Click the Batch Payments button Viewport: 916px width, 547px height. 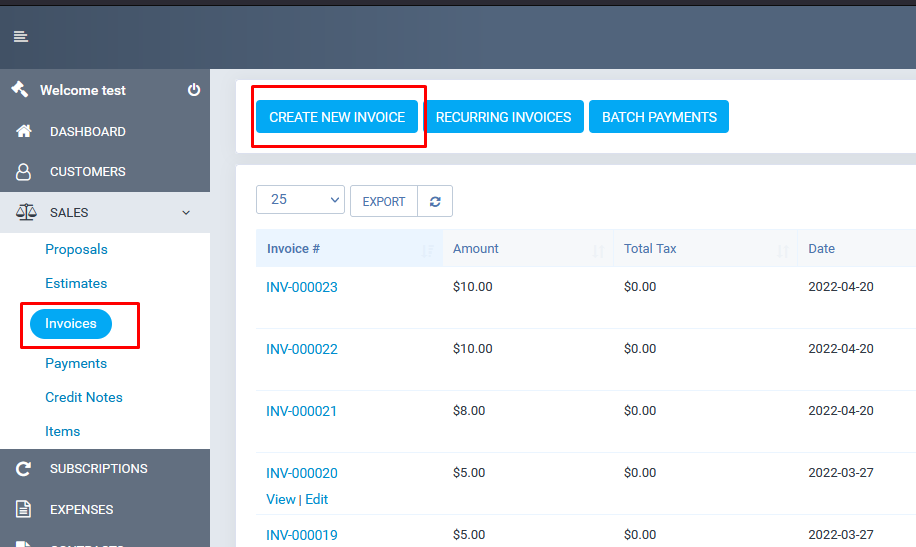[659, 117]
